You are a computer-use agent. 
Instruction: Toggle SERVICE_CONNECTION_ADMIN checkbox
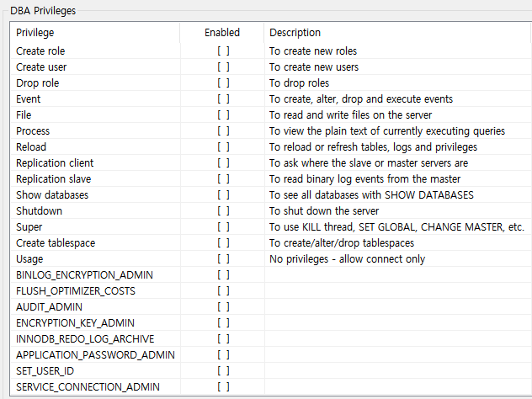point(223,386)
